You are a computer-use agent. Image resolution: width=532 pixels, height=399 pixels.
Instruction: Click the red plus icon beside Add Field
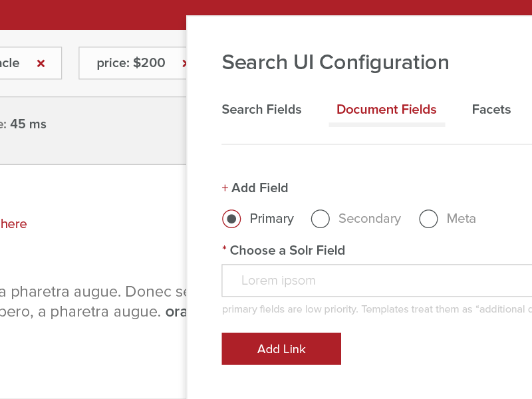tap(225, 188)
